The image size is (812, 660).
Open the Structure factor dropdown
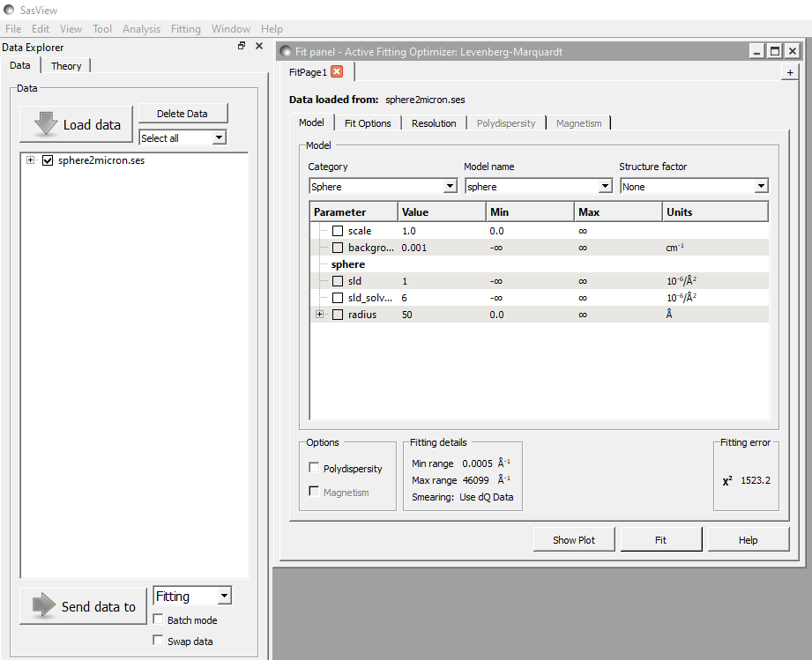[762, 186]
